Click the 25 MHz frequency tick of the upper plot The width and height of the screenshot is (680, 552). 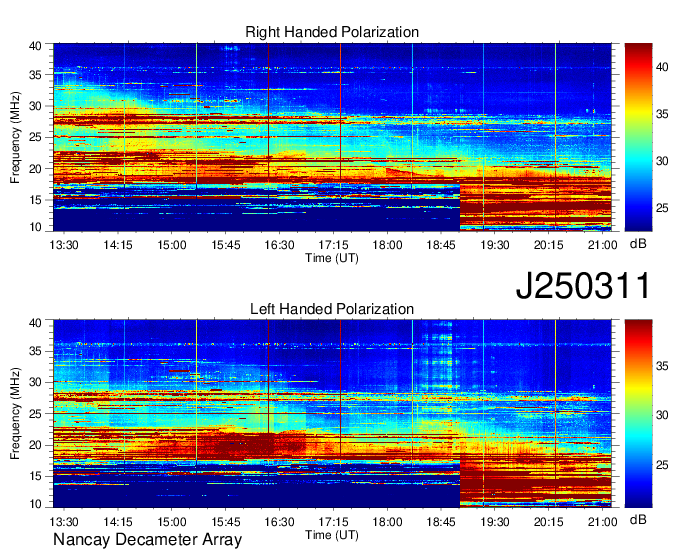point(36,137)
